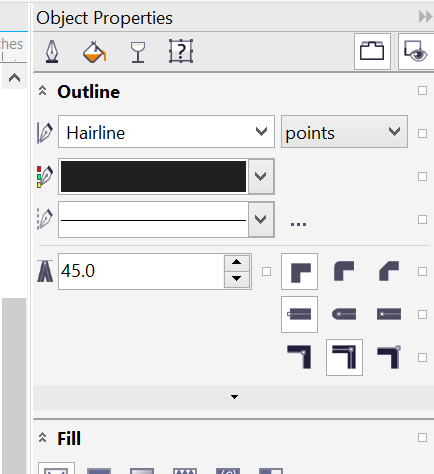Open the points units dropdown

click(x=344, y=132)
